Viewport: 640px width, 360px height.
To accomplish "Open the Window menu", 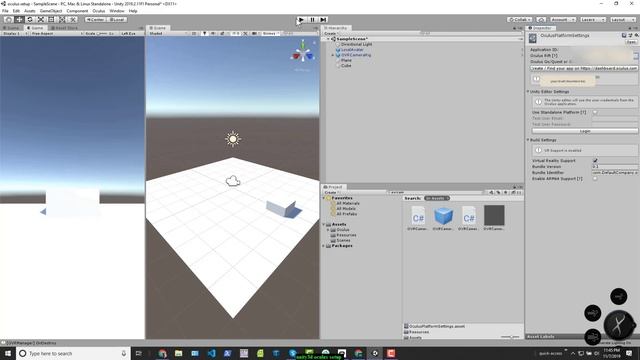I will point(117,11).
